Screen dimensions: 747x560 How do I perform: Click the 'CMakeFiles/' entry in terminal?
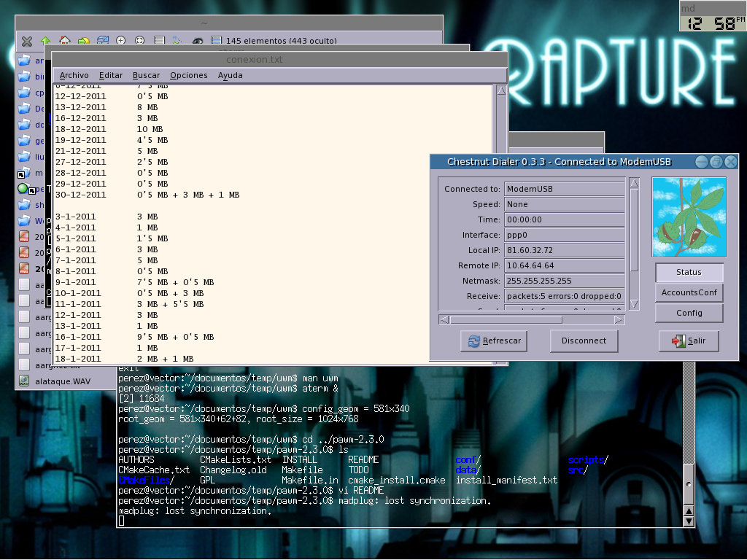146,481
